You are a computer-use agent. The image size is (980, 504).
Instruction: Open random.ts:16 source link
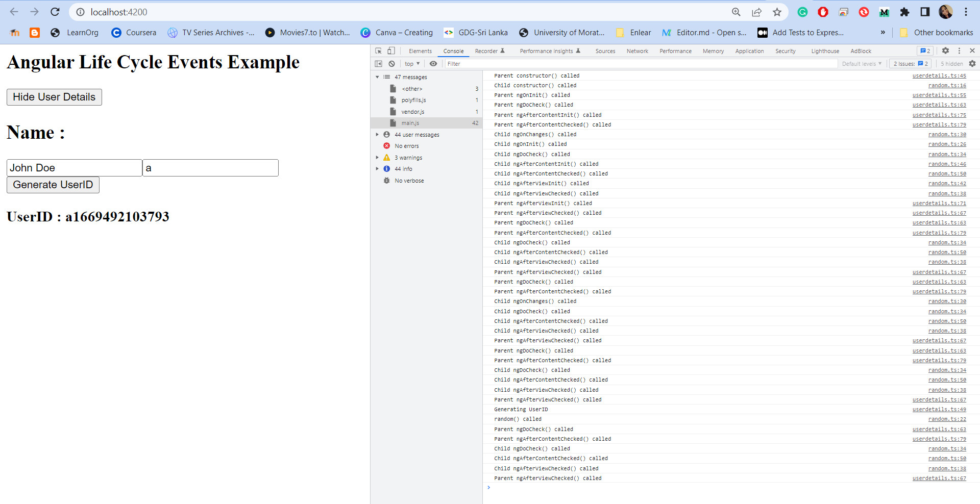[x=947, y=85]
